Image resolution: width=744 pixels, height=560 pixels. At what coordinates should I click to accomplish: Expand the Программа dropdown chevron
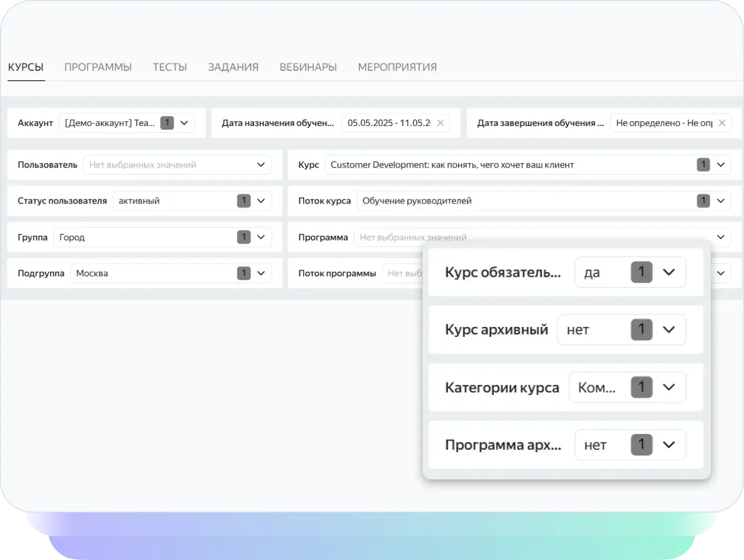pos(721,237)
